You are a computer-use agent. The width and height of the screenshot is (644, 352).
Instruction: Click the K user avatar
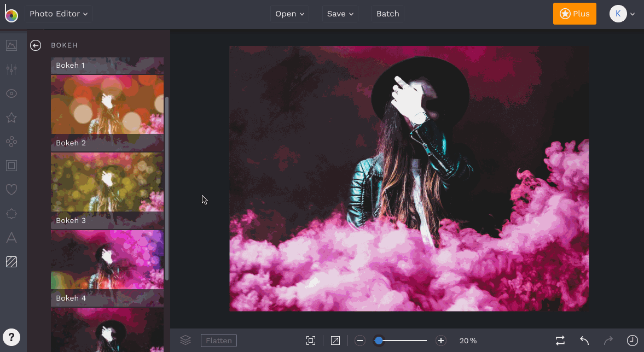(x=618, y=14)
